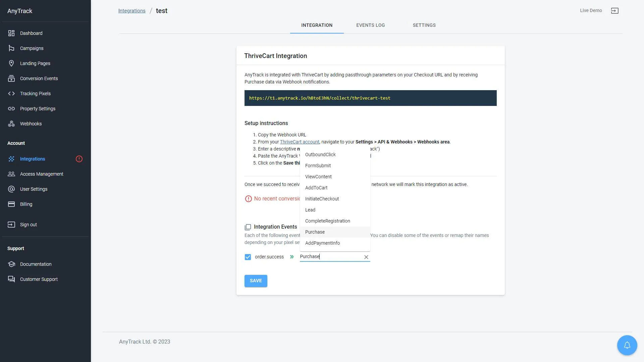The image size is (644, 362).
Task: Pick Lead from the event dropdown
Action: click(335, 210)
